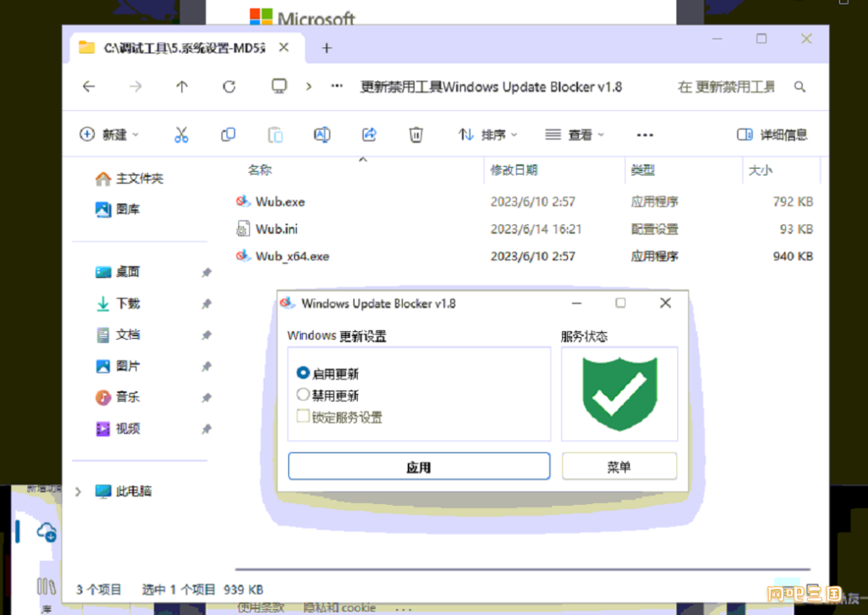Screen dimensions: 868x615
Task: Click the search magnifier icon
Action: (x=799, y=87)
